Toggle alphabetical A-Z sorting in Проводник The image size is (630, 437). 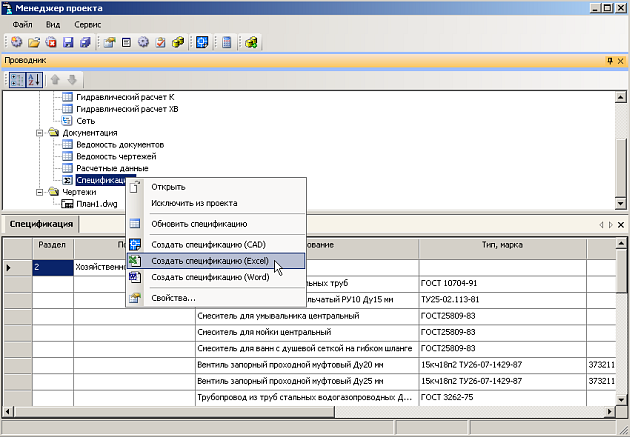[34, 80]
